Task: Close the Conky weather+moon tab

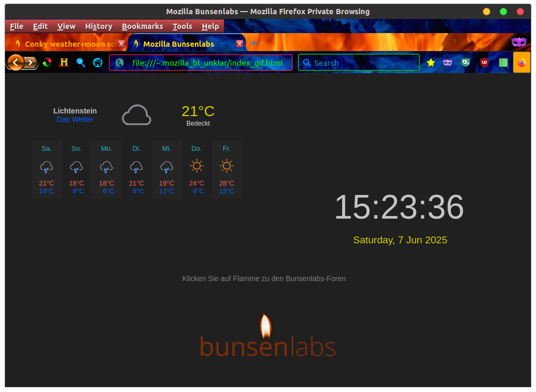Action: [x=121, y=44]
